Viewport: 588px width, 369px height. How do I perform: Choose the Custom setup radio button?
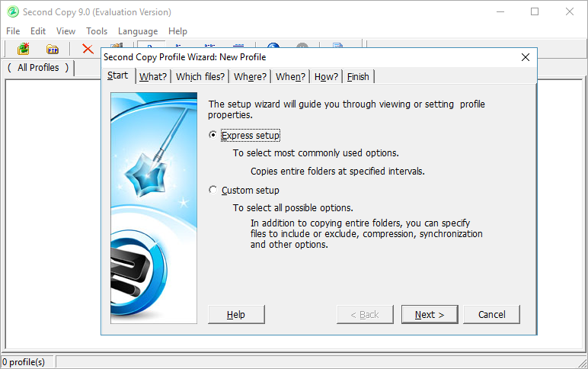click(213, 190)
